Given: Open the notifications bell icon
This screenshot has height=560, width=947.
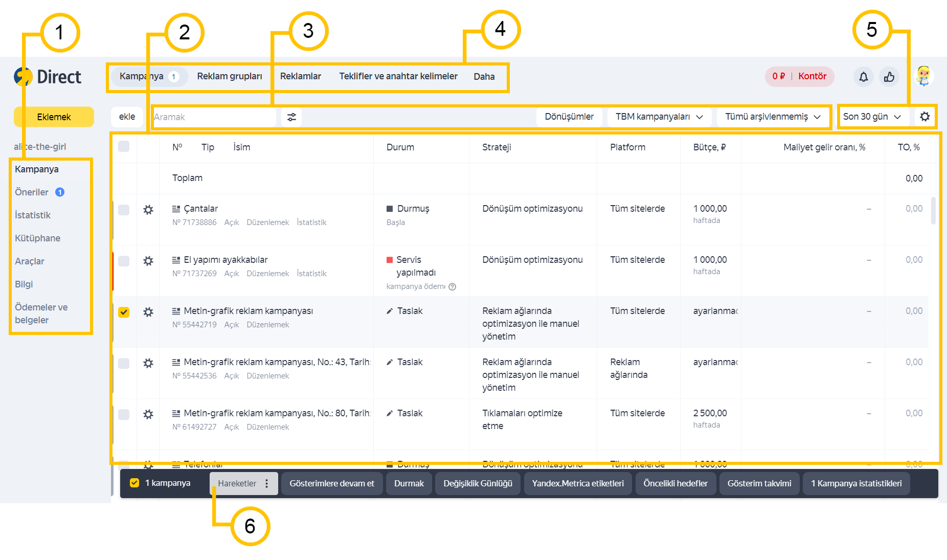Looking at the screenshot, I should point(863,77).
